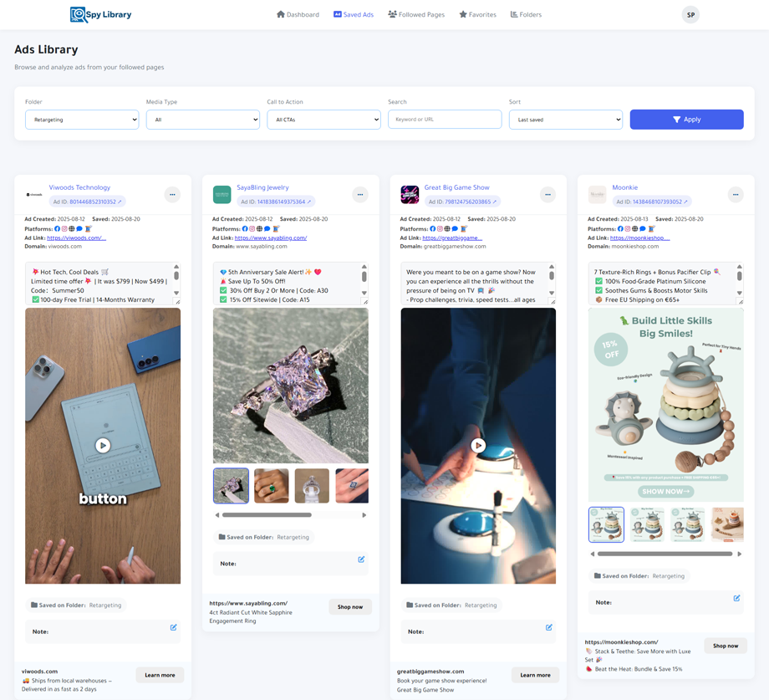Play the Great Big Game Show video
Viewport: 769px width, 700px height.
[478, 446]
